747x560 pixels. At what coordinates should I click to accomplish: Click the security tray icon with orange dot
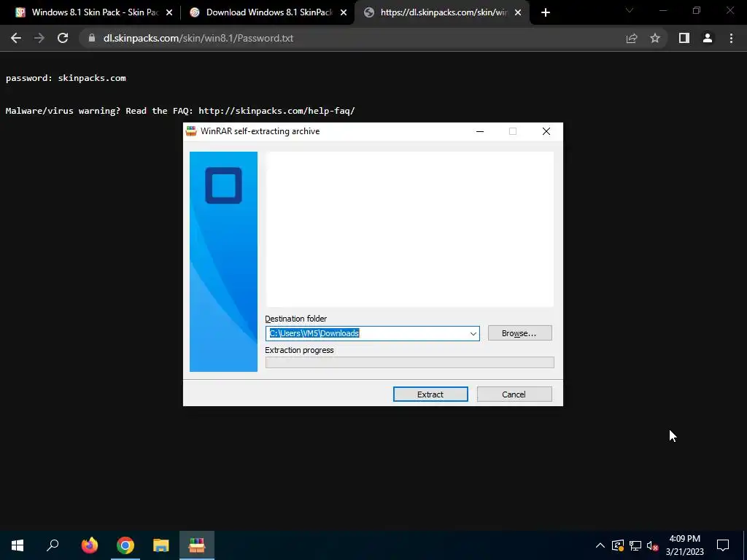pos(618,545)
